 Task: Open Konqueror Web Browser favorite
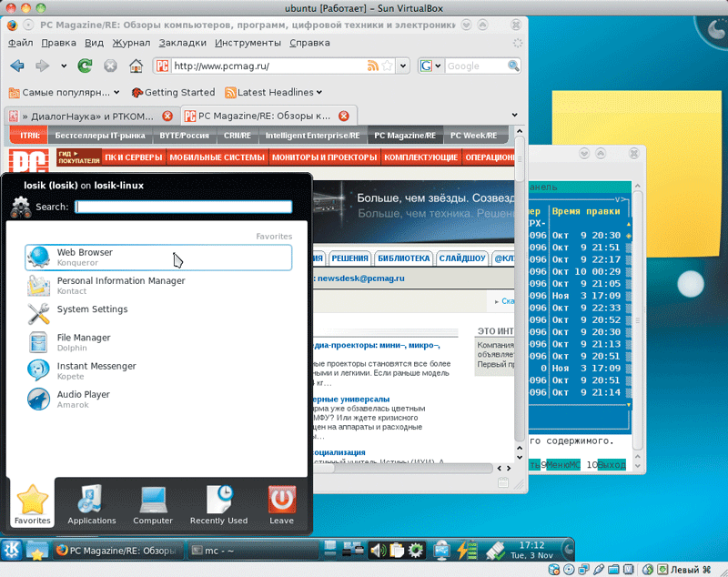pyautogui.click(x=158, y=258)
